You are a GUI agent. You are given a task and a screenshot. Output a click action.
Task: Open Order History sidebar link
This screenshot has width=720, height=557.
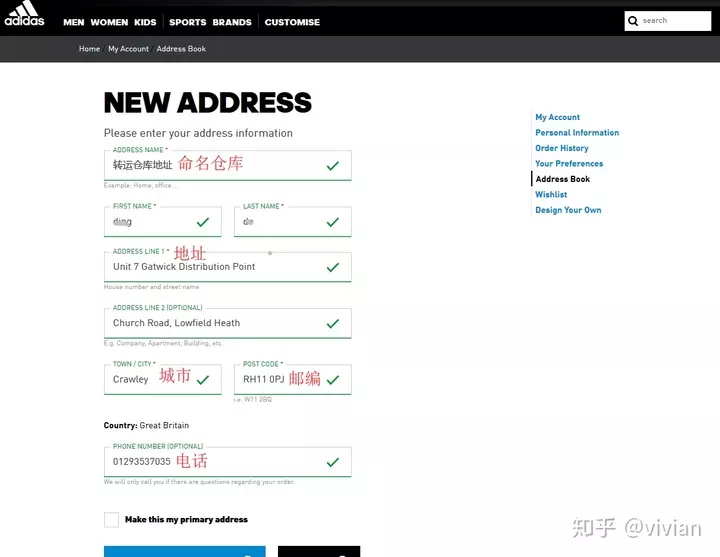coord(562,148)
